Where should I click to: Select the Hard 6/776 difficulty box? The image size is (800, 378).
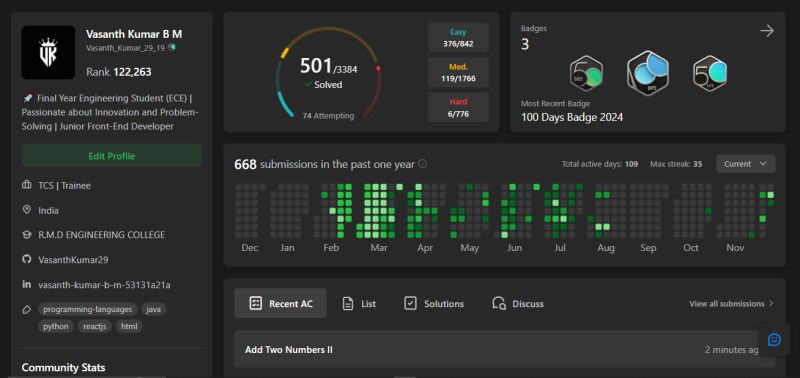point(458,107)
